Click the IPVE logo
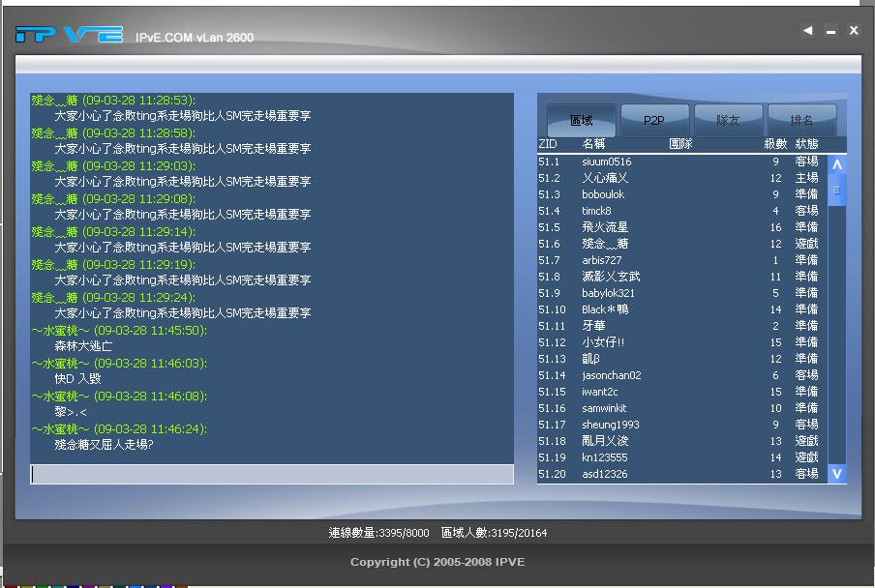The height and width of the screenshot is (588, 875). click(69, 35)
